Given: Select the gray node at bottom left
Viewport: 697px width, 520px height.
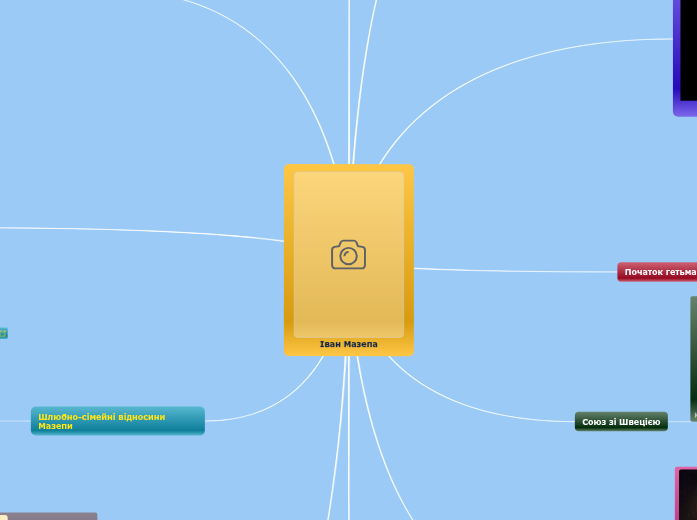Looking at the screenshot, I should click(52, 516).
